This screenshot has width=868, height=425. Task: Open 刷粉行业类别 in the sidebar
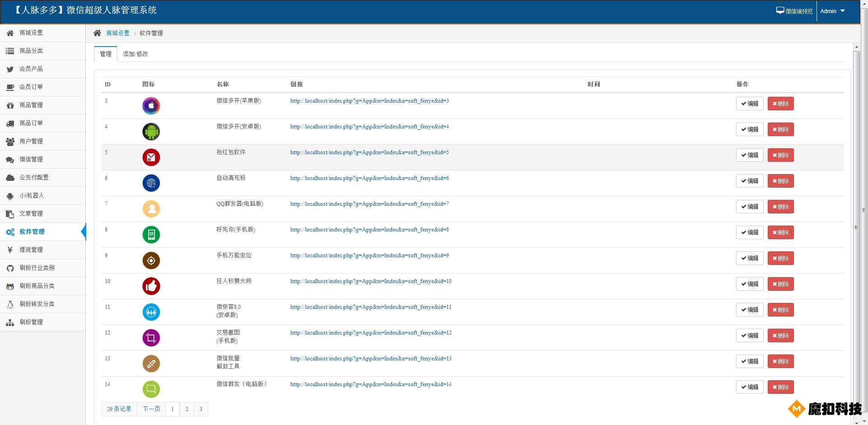(x=43, y=268)
